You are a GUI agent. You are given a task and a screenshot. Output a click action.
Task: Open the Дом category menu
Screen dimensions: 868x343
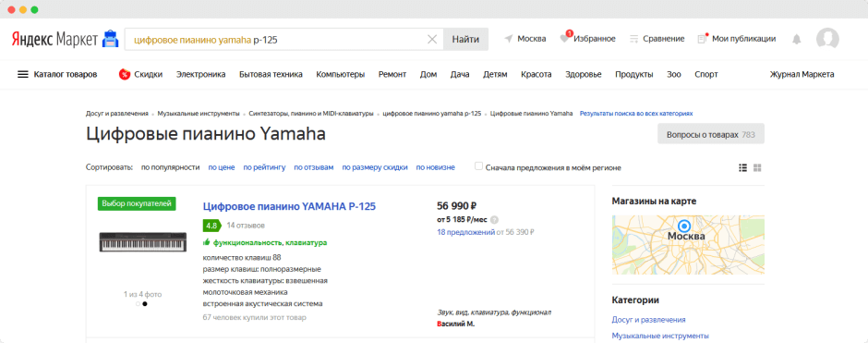pyautogui.click(x=428, y=74)
